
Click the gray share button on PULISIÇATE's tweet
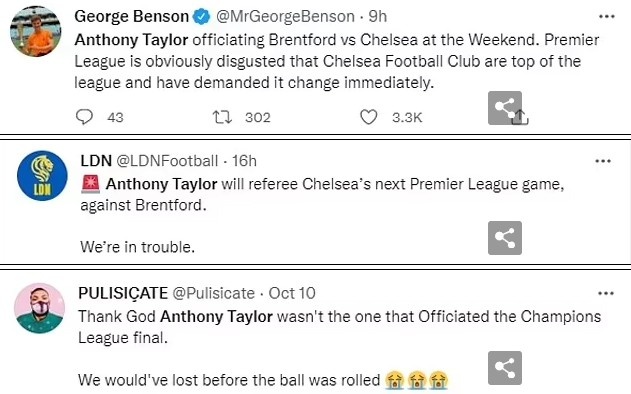coord(505,368)
